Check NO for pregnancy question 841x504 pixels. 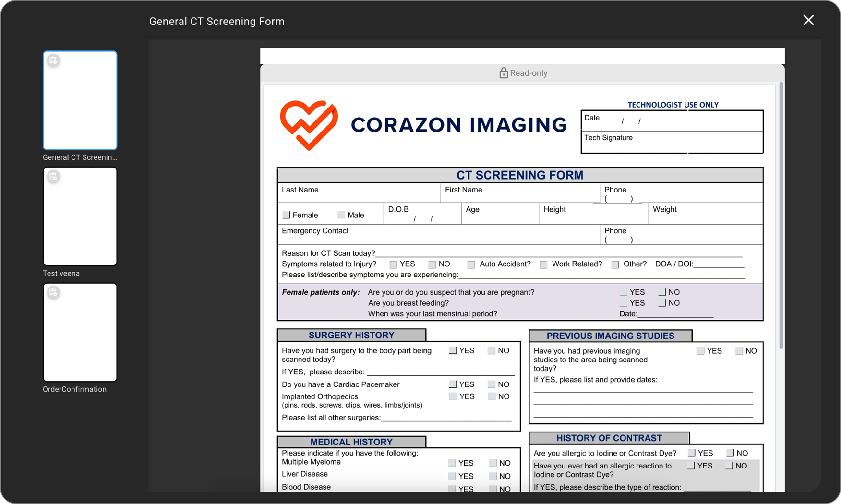coord(662,292)
